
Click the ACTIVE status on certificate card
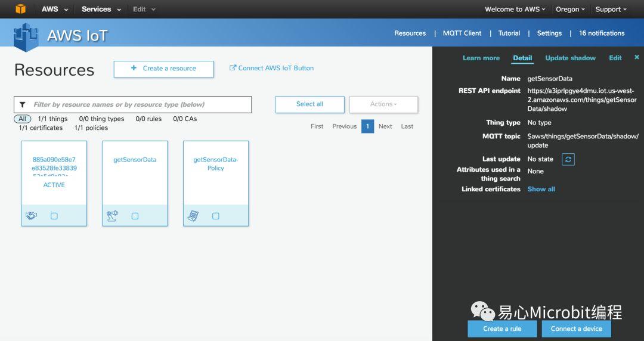[54, 185]
